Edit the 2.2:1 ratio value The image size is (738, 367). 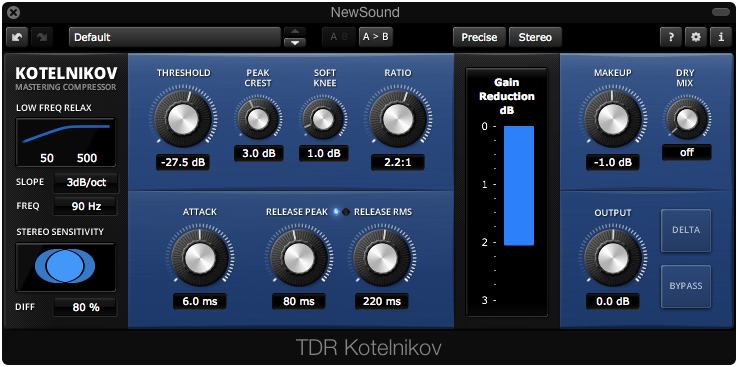point(397,162)
